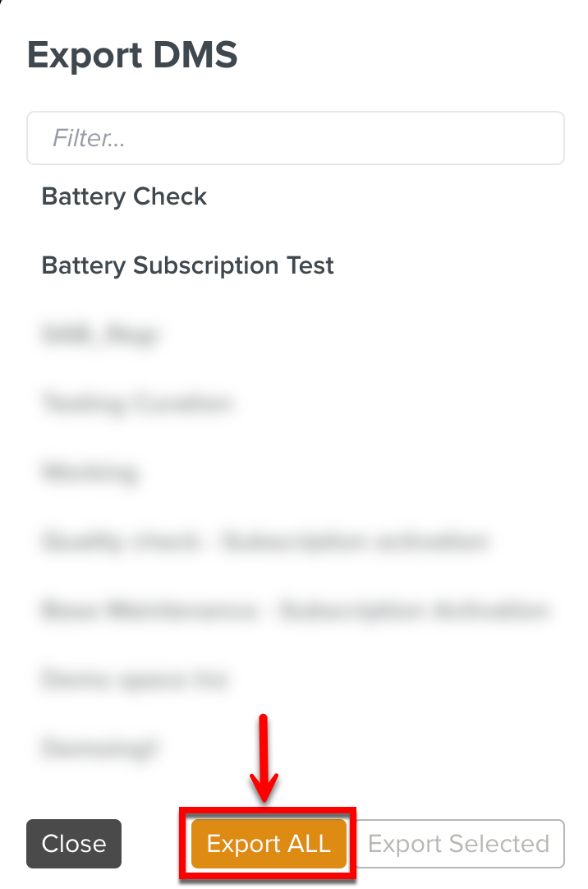Choose the sixth entry, first blurred Subscription activation item
Screen dimensions: 588x889
click(x=266, y=541)
